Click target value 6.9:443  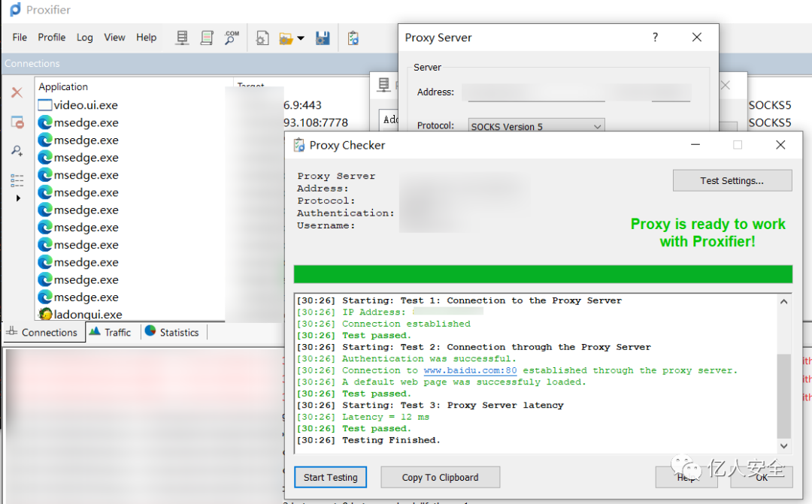[x=302, y=105]
